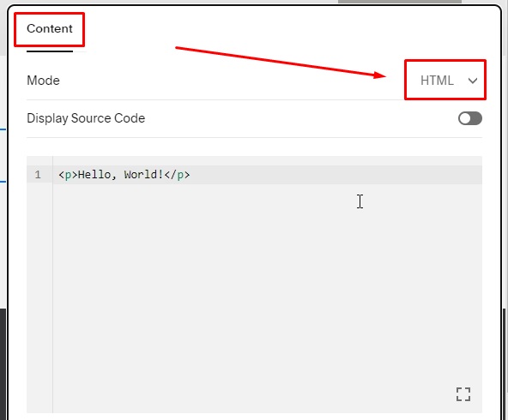Screen dimensions: 508x420
Task: Click the chevron arrow next to HTML
Action: point(473,81)
